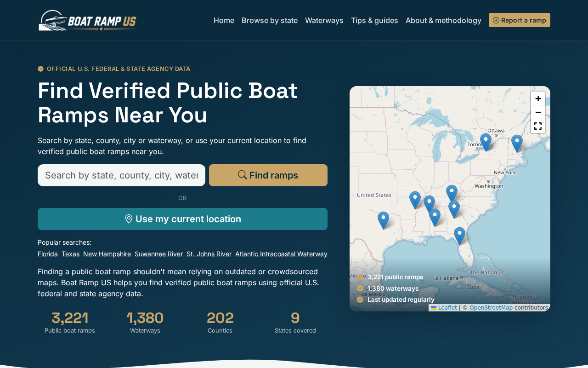The width and height of the screenshot is (588, 368).
Task: Search for Suwannee River ramps
Action: click(158, 254)
